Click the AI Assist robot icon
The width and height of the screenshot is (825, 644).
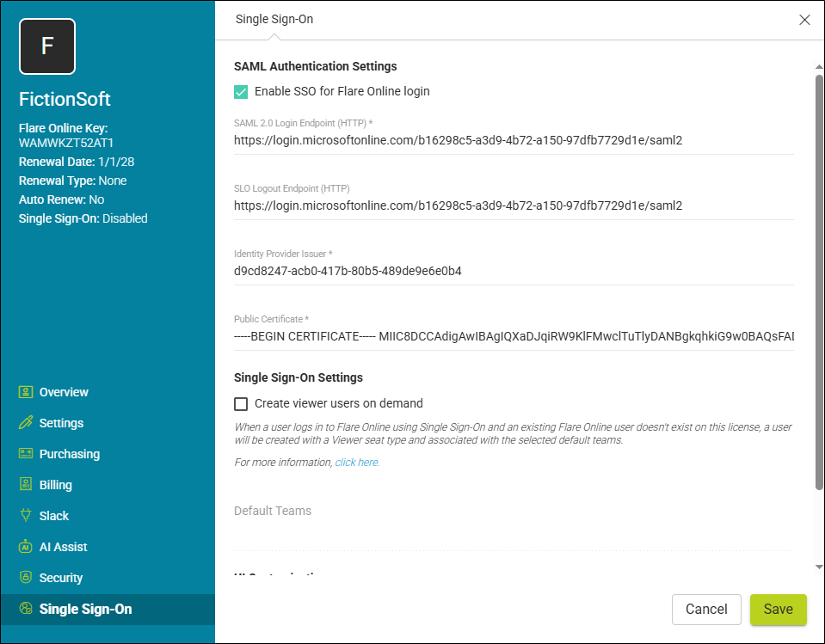tap(26, 546)
